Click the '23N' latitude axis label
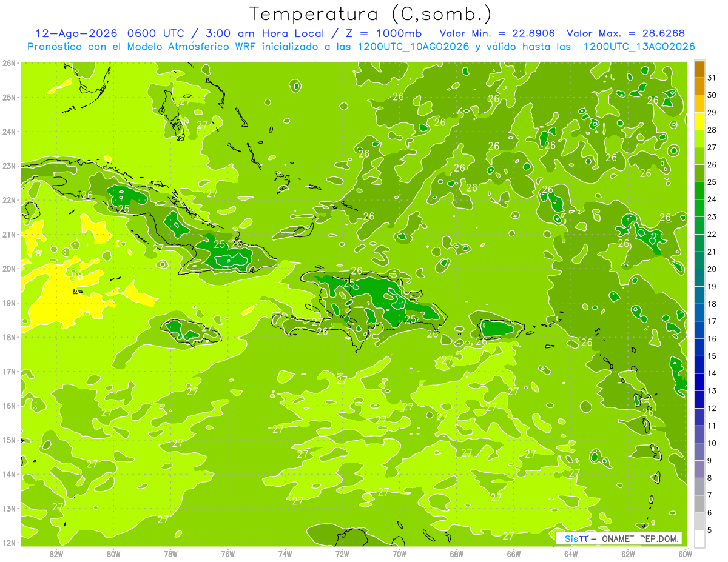728x562 pixels. pos(8,166)
